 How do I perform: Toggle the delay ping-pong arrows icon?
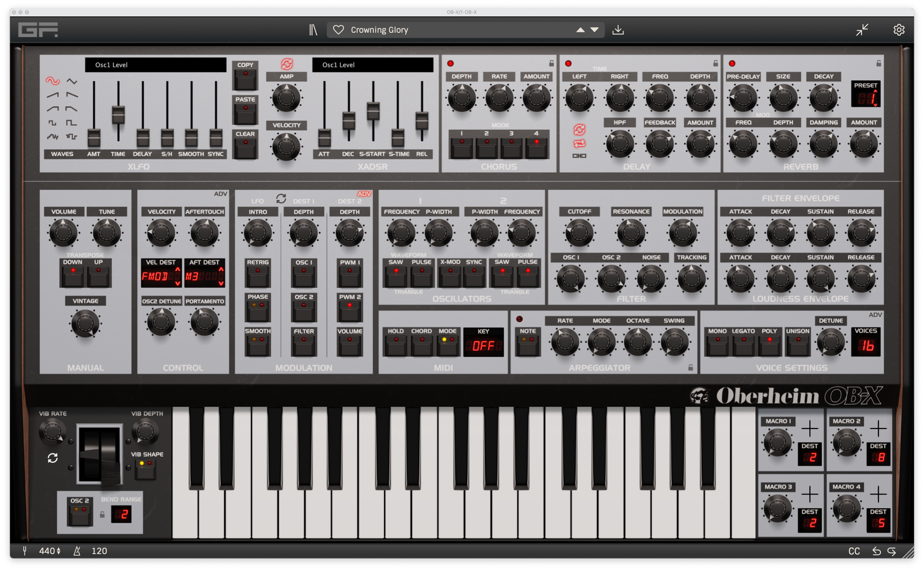579,143
